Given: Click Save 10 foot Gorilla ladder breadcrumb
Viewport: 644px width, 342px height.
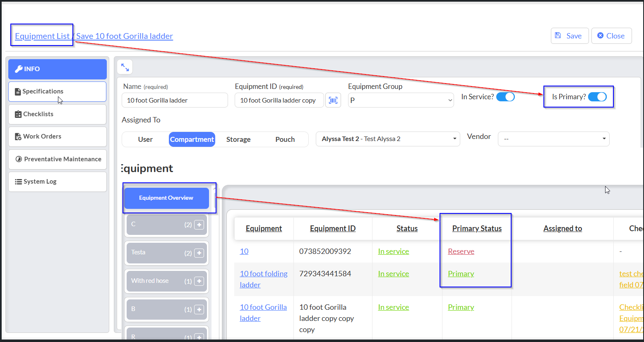Looking at the screenshot, I should (x=125, y=36).
